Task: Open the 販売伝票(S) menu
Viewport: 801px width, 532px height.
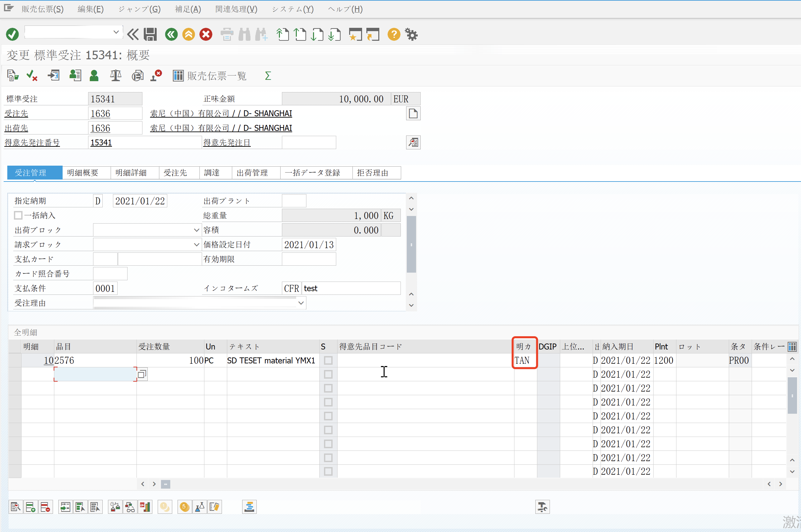Action: (42, 9)
